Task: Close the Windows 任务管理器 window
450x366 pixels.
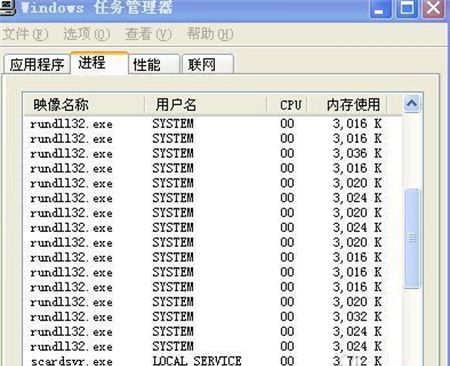Action: tap(433, 8)
